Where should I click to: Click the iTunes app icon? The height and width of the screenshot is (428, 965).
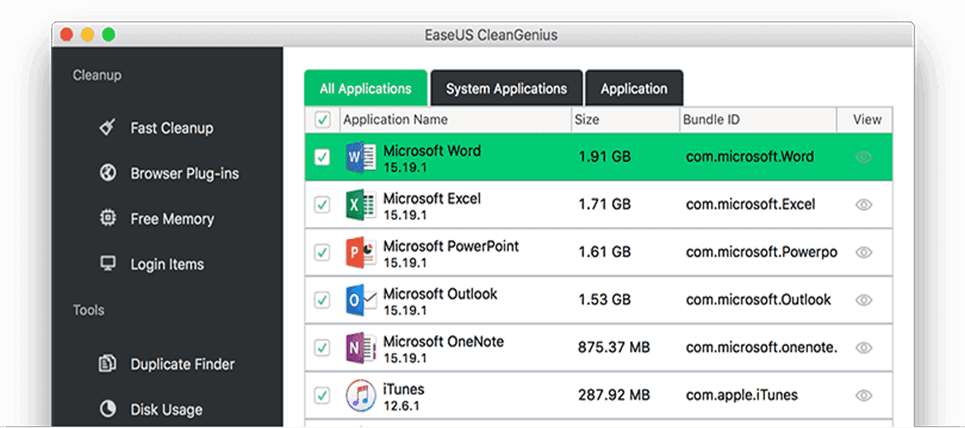click(x=361, y=395)
